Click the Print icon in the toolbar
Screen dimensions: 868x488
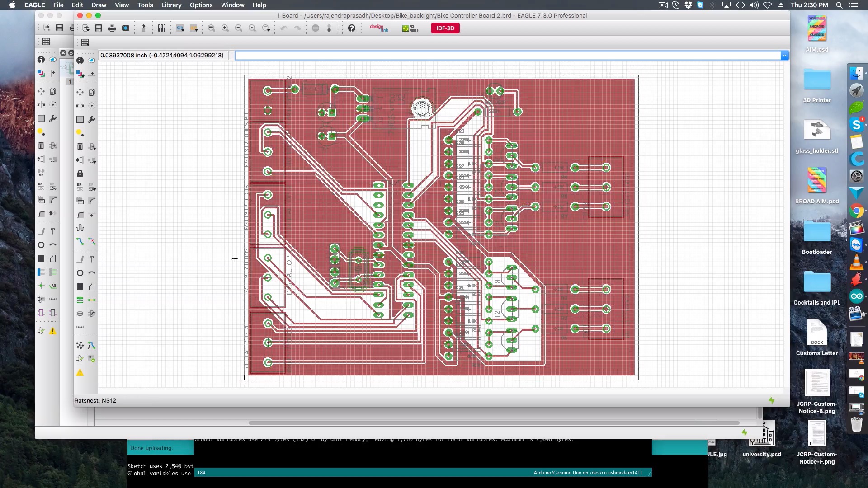112,28
